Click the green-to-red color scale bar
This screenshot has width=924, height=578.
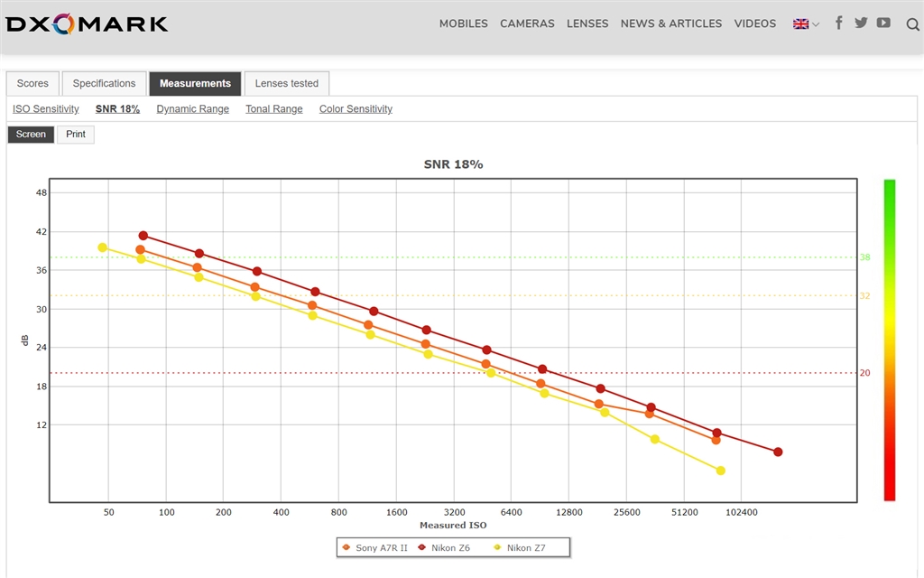[x=889, y=340]
